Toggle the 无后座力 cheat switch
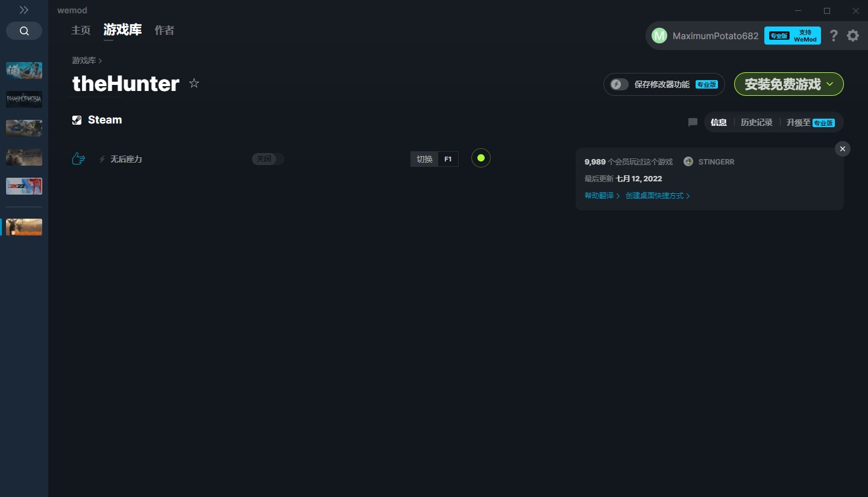The image size is (868, 497). pos(268,159)
